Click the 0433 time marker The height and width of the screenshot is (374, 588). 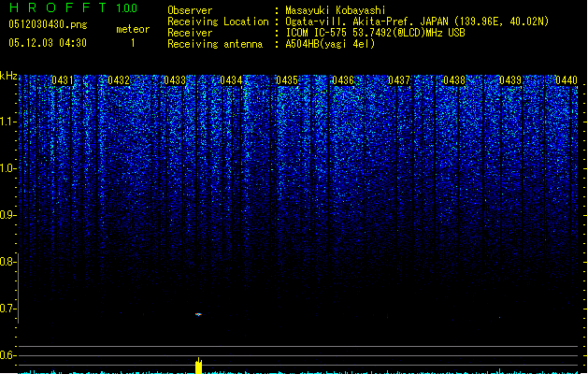175,80
